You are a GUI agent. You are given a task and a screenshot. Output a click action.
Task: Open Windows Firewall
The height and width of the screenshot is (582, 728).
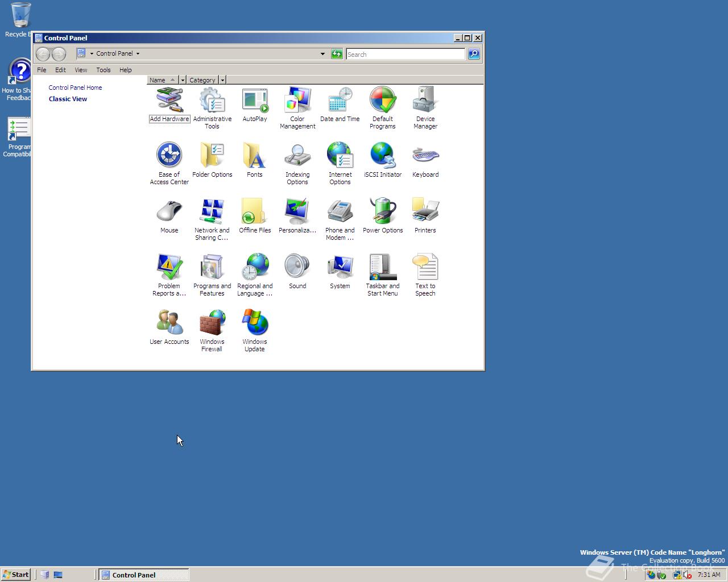pos(212,331)
